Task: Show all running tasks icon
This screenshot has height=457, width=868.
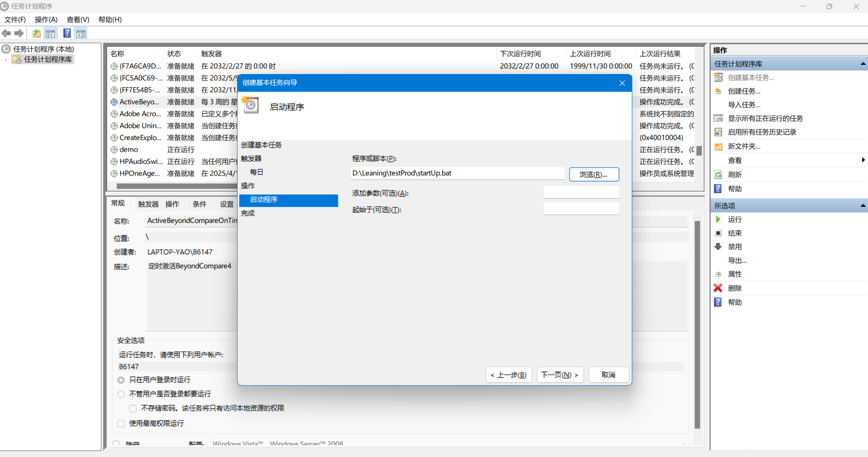Action: 718,118
